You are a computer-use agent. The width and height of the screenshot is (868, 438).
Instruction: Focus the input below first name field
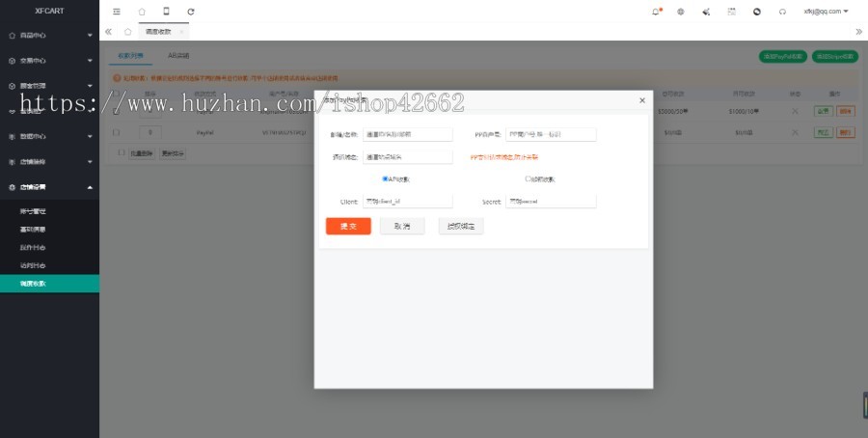[407, 156]
